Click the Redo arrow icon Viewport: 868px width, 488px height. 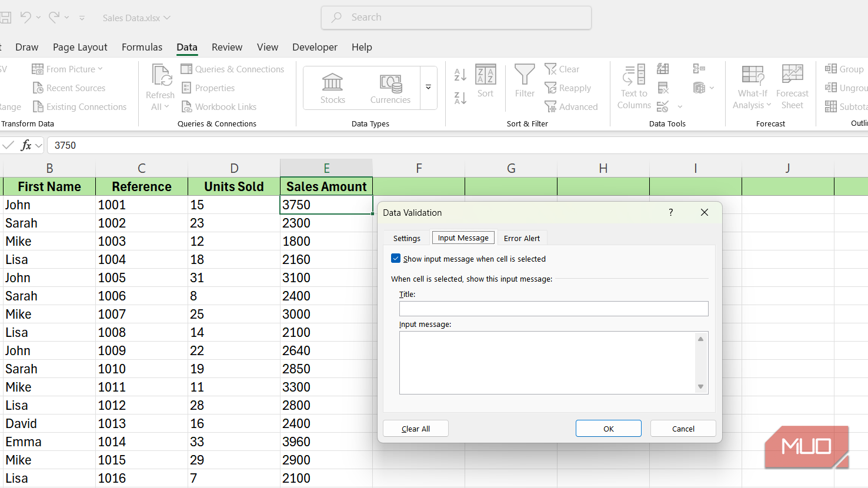54,17
